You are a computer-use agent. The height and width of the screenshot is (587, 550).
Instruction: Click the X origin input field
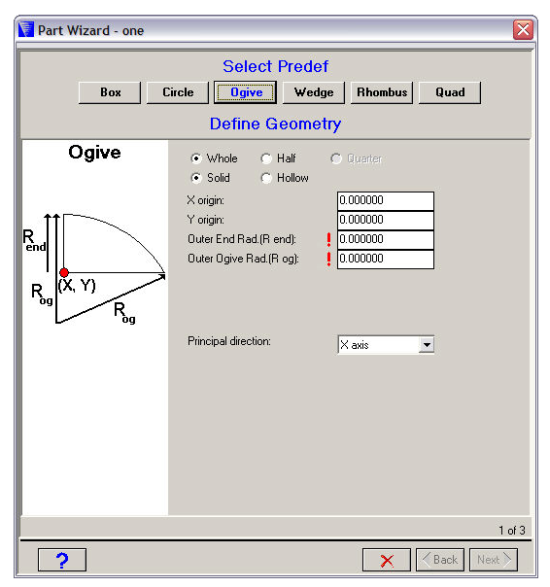pos(386,201)
